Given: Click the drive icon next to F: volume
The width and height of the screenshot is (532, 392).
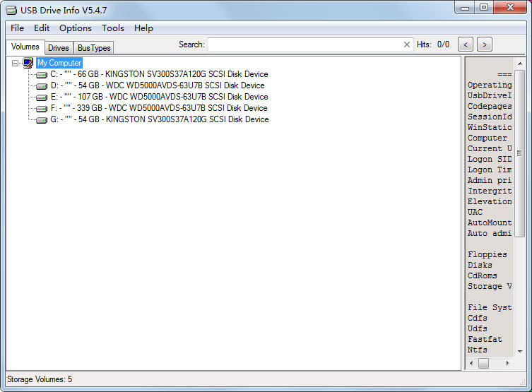Looking at the screenshot, I should click(42, 109).
